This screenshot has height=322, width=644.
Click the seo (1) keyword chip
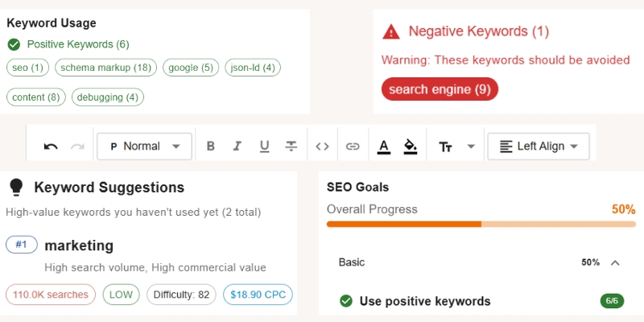coord(27,68)
